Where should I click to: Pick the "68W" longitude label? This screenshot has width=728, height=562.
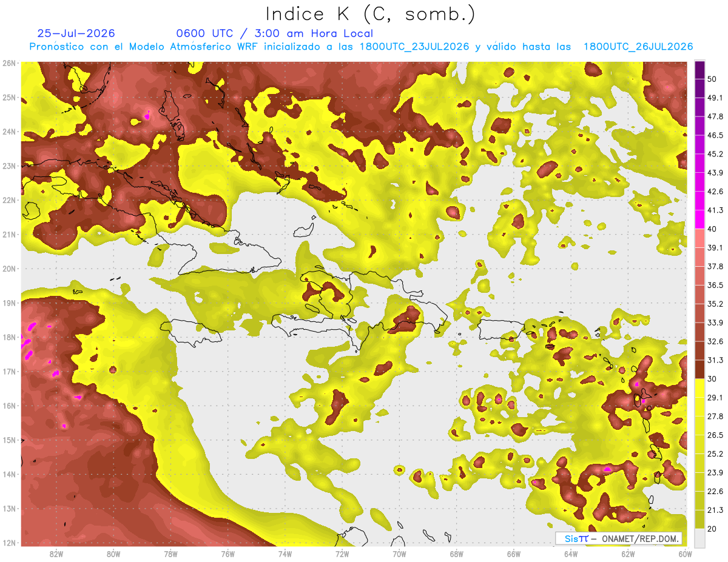(457, 554)
